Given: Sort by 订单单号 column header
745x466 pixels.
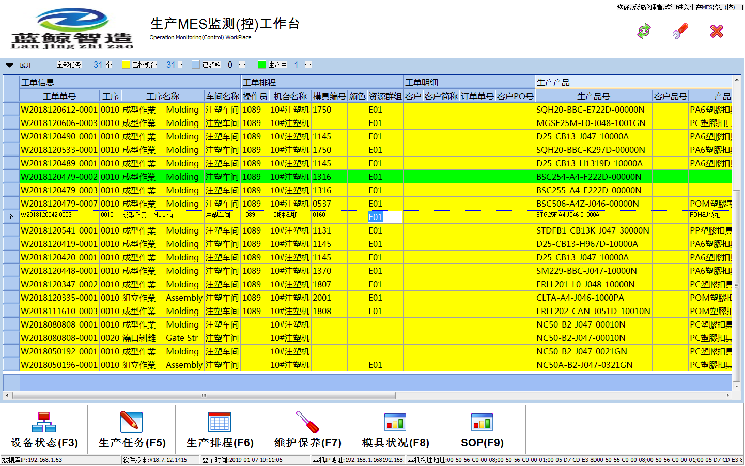Looking at the screenshot, I should pos(477,96).
